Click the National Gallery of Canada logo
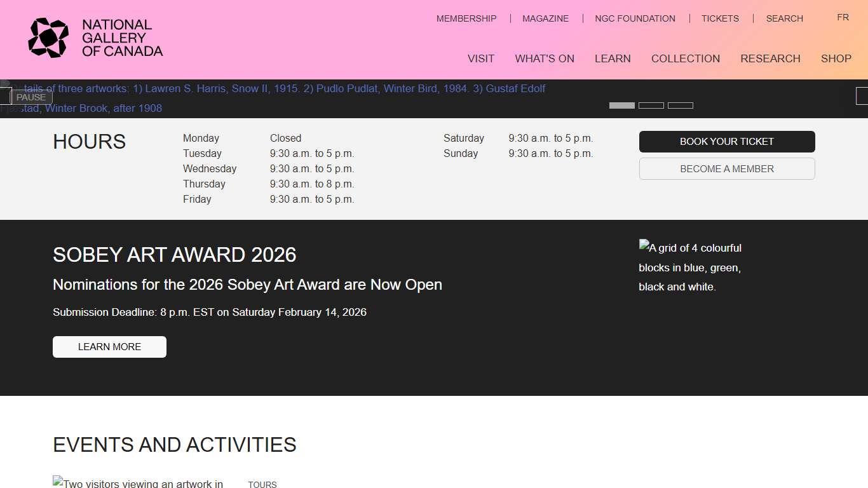Image resolution: width=868 pixels, height=488 pixels. [95, 38]
